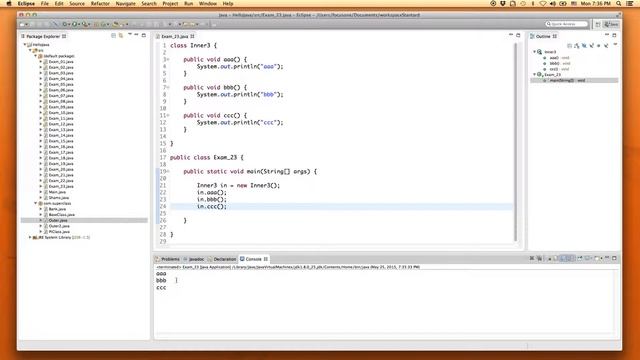640x360 pixels.
Task: Collapse the Hellojava project node
Action: tap(24, 44)
